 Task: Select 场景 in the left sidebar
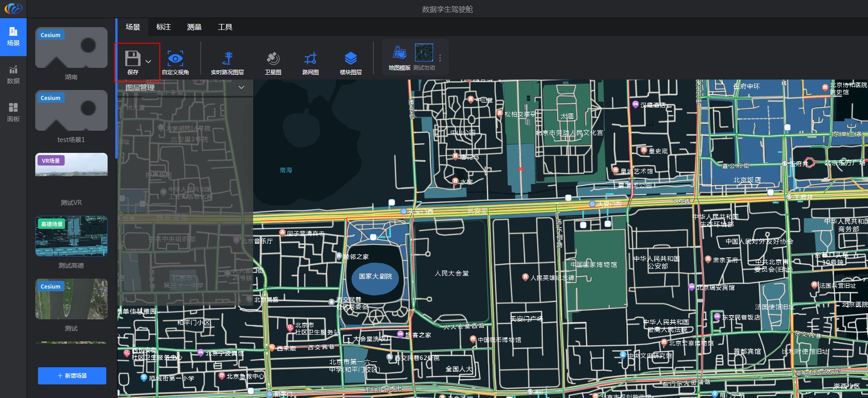point(13,37)
